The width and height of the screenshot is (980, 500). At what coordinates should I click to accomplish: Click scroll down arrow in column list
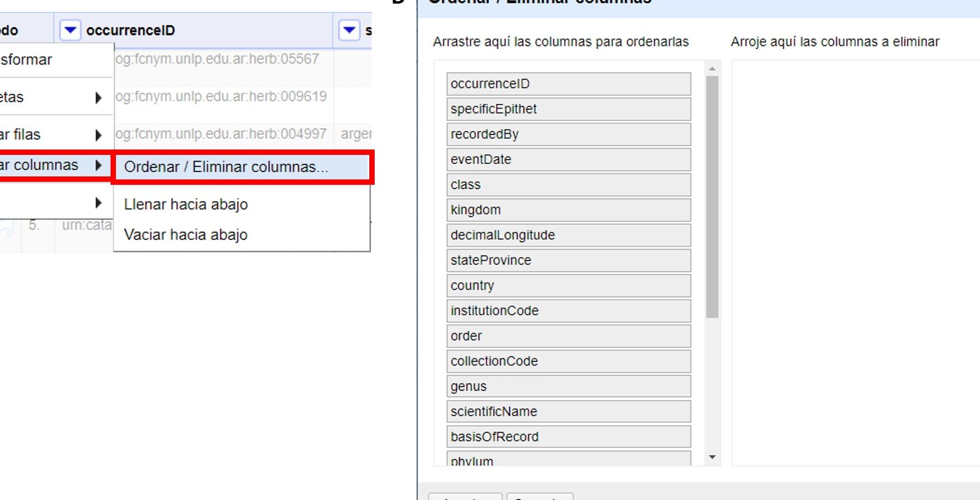tap(712, 458)
